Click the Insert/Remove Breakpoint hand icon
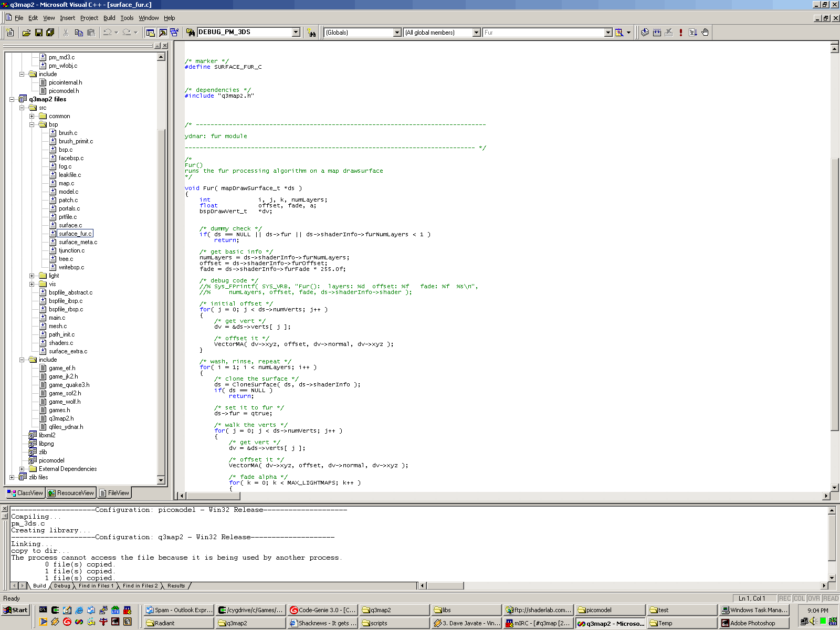Screen dimensions: 840x630 (x=705, y=33)
